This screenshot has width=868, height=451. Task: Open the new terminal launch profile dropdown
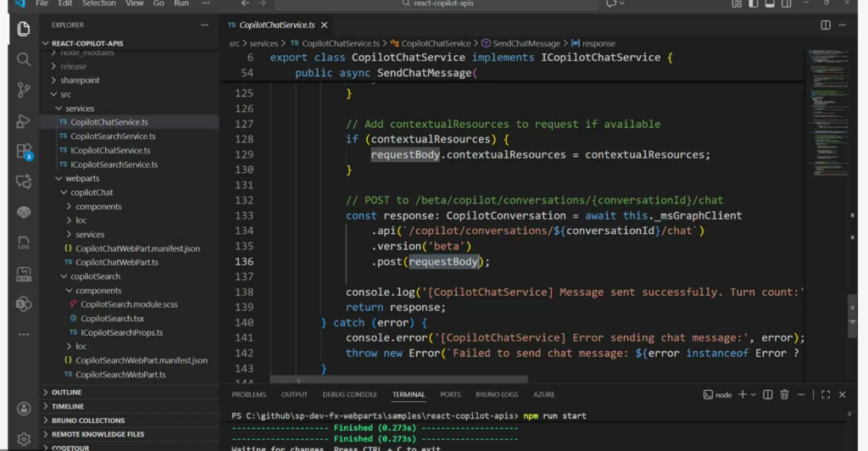click(754, 394)
